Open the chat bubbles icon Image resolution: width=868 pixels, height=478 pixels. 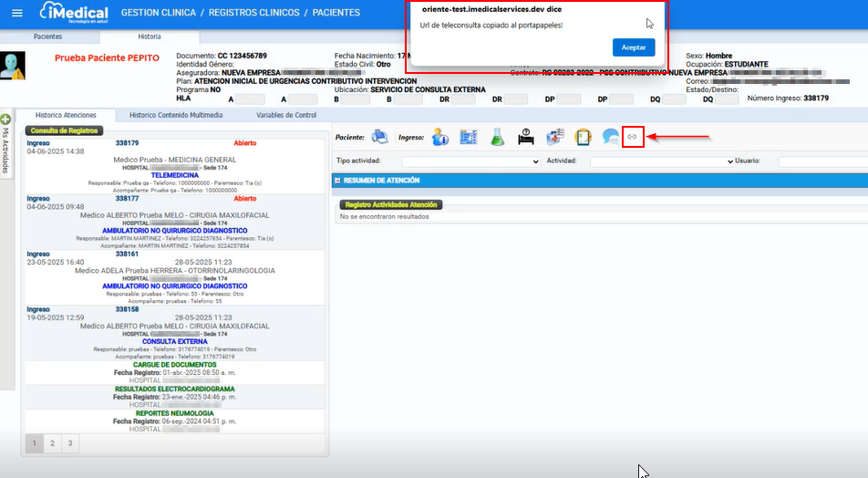point(610,137)
